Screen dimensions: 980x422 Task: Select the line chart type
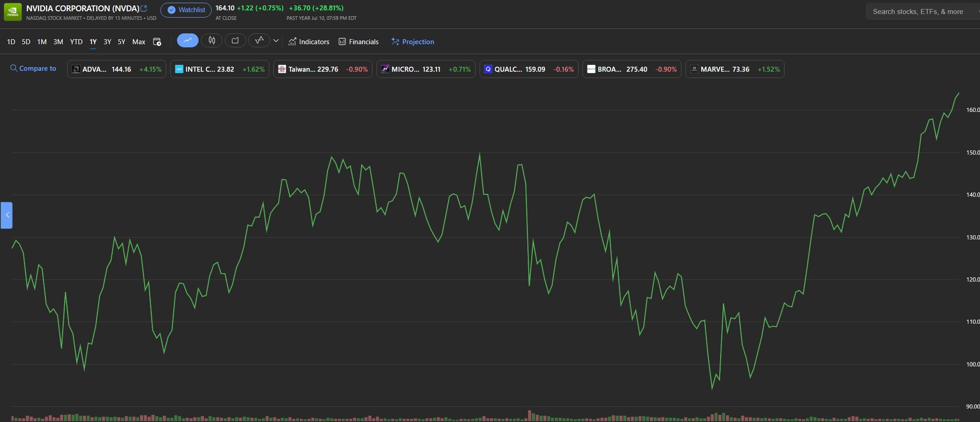tap(188, 41)
